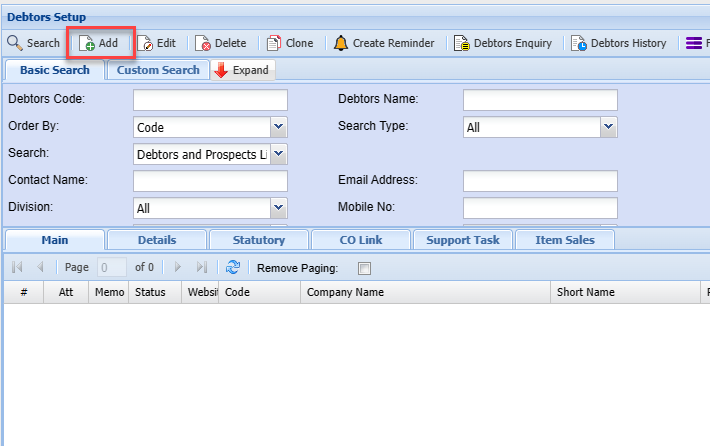This screenshot has height=446, width=710.
Task: Sort by the Code column header
Action: point(259,292)
